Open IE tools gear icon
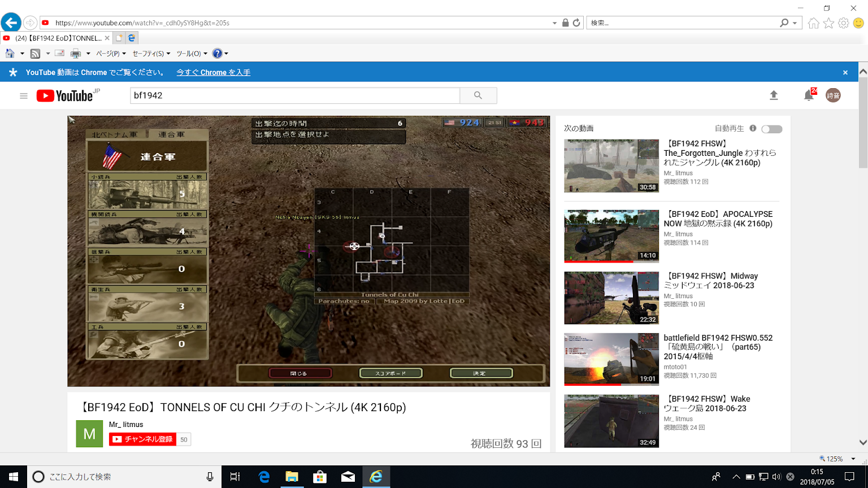 coord(844,23)
